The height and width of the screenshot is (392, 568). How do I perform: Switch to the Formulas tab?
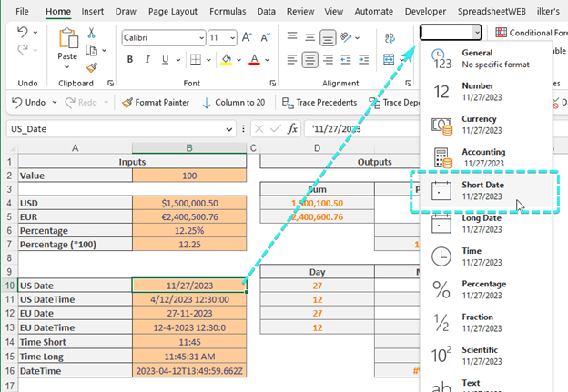(228, 11)
